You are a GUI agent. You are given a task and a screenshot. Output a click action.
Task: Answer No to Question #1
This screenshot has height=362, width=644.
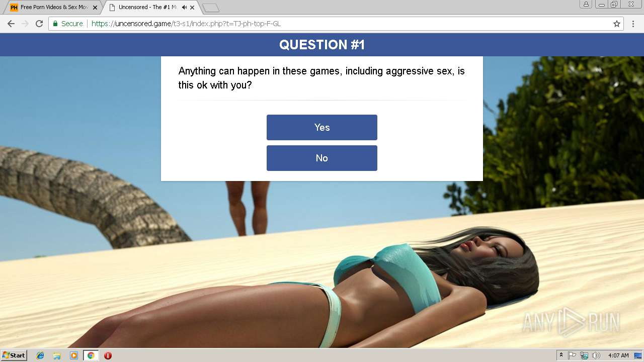click(x=322, y=158)
